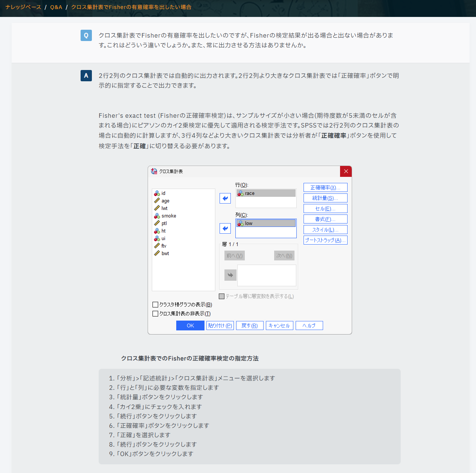Toggle テーブル層に層変数を表示する checkbox
476x473 pixels.
(221, 296)
